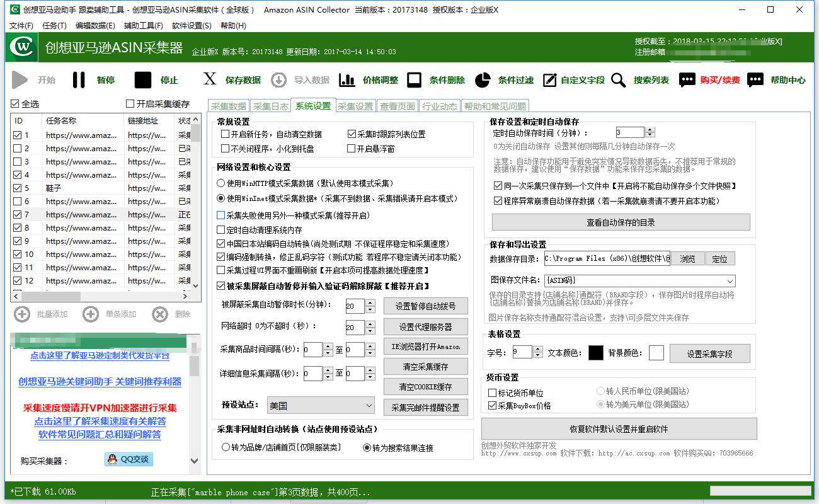
Task: Click 恢复软件默认设置并重启软件 button
Action: point(619,429)
